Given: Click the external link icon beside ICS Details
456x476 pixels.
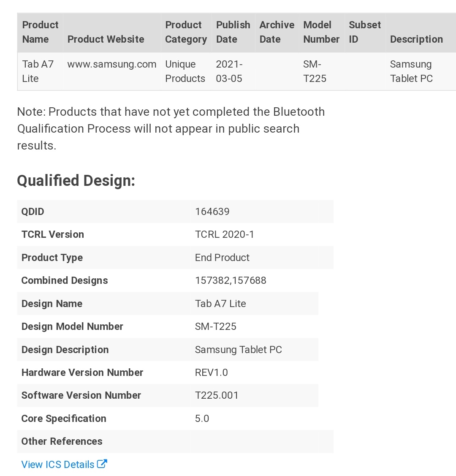Looking at the screenshot, I should tap(102, 464).
